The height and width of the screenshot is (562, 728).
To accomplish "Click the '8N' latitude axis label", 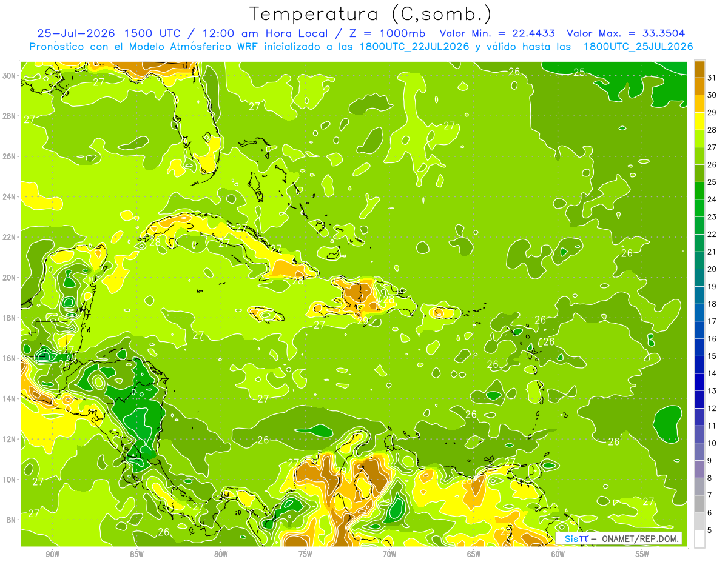I will click(x=11, y=520).
